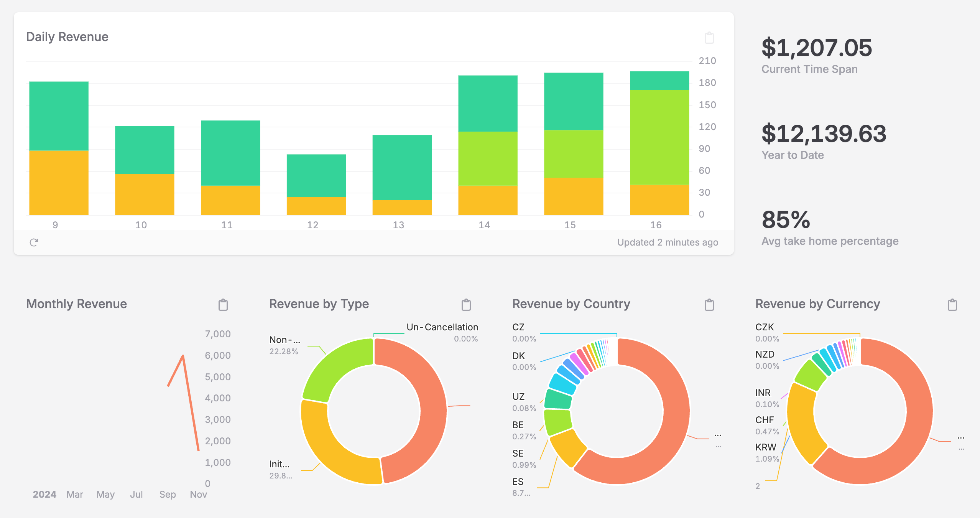Viewport: 980px width, 518px height.
Task: Select the lime green segment of day 16 bar
Action: (659, 137)
